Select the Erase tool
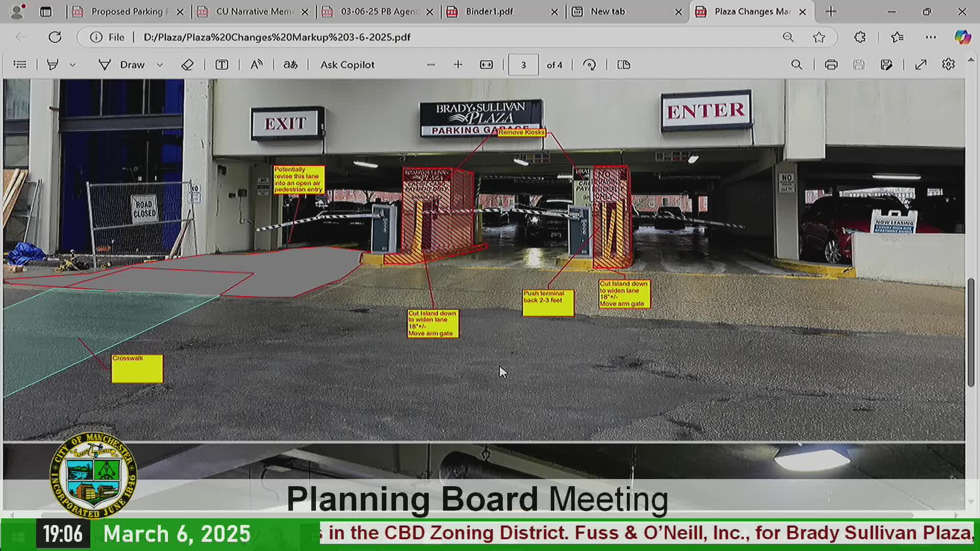The image size is (980, 551). (x=187, y=65)
